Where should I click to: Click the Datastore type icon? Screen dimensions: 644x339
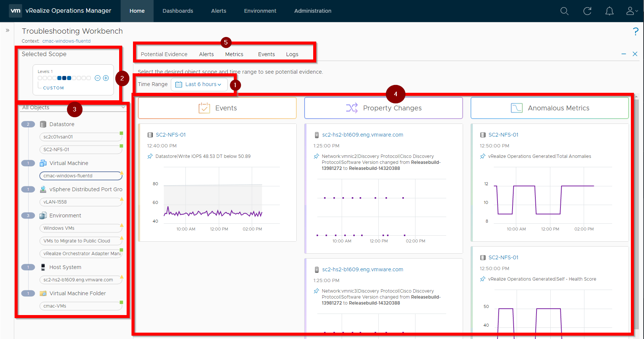43,124
